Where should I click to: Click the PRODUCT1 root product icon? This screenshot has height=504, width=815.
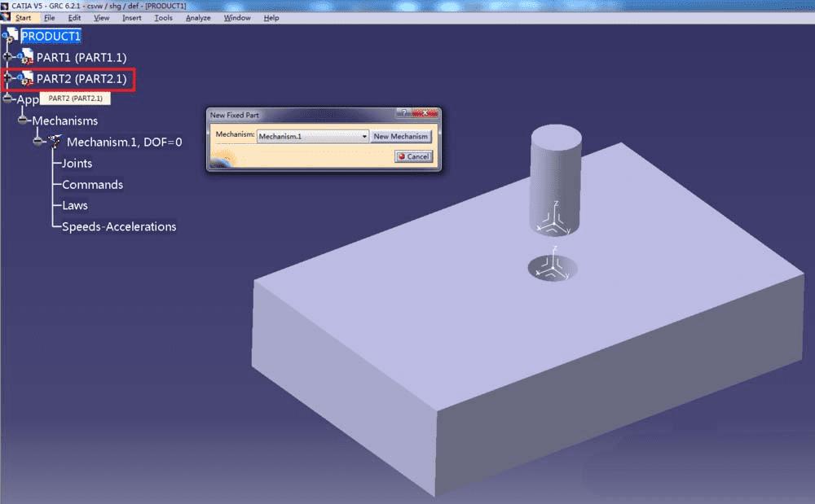11,36
